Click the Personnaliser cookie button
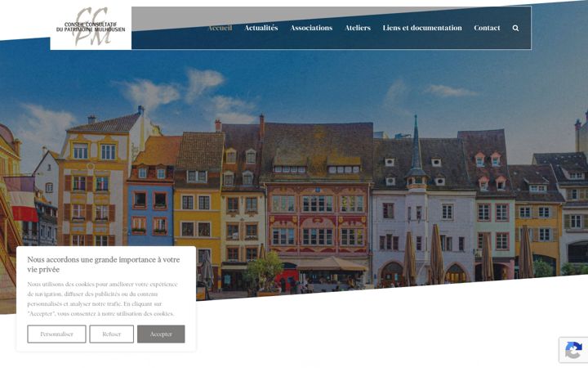The image size is (588, 368). point(56,334)
